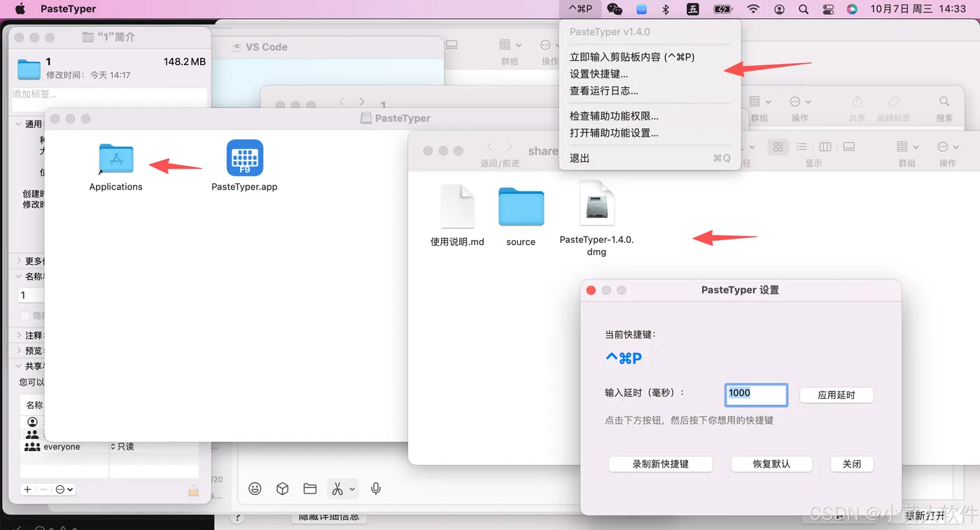Click the lock icon in the info window
980x530 pixels.
[x=193, y=490]
